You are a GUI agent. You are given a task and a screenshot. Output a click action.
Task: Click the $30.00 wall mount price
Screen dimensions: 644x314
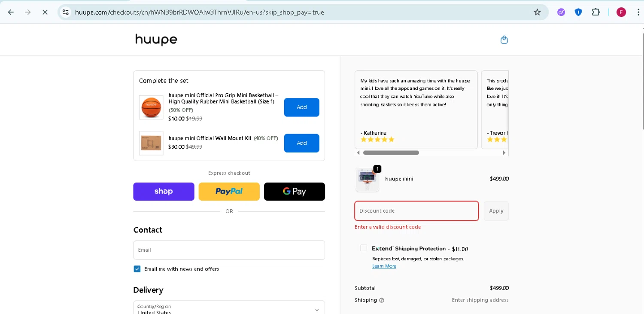[x=176, y=147]
